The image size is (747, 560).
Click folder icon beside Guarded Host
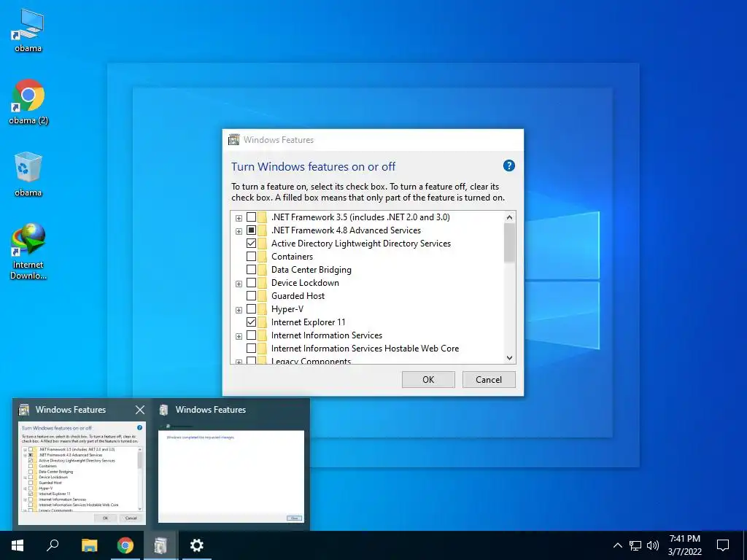coord(263,296)
